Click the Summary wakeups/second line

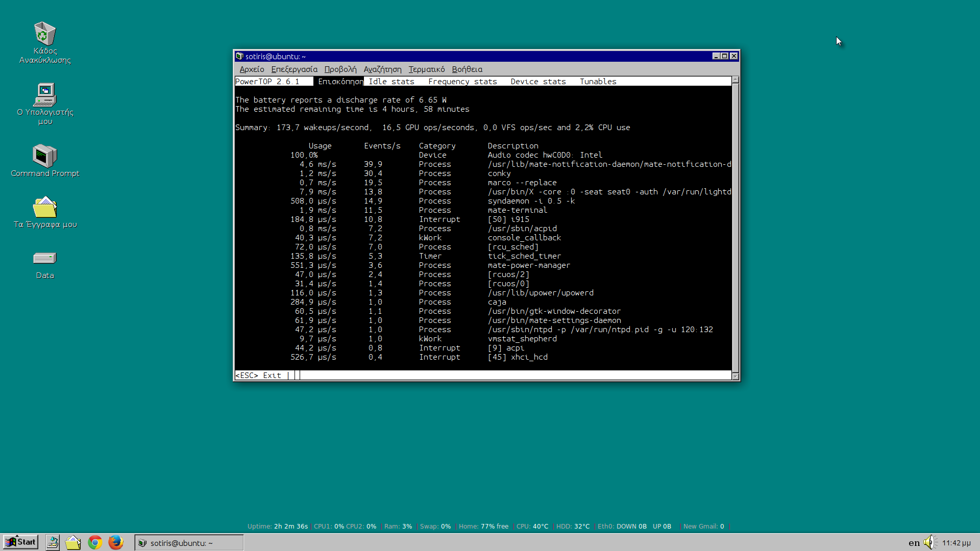tap(433, 128)
